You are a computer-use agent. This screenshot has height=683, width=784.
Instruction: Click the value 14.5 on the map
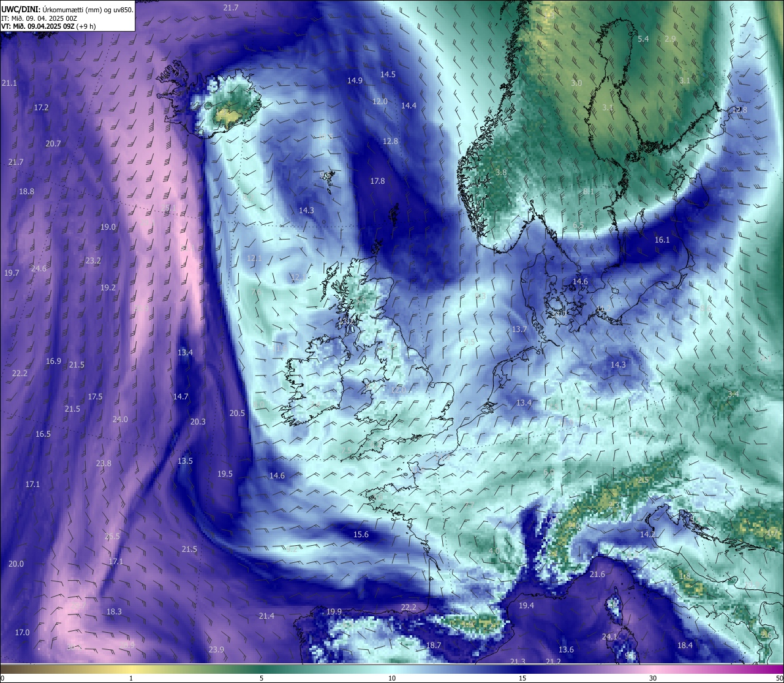click(388, 74)
